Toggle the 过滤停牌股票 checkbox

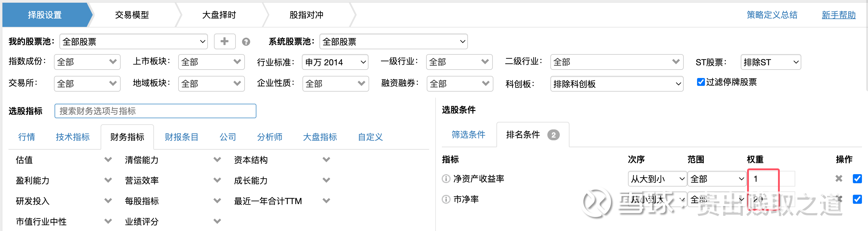[700, 82]
